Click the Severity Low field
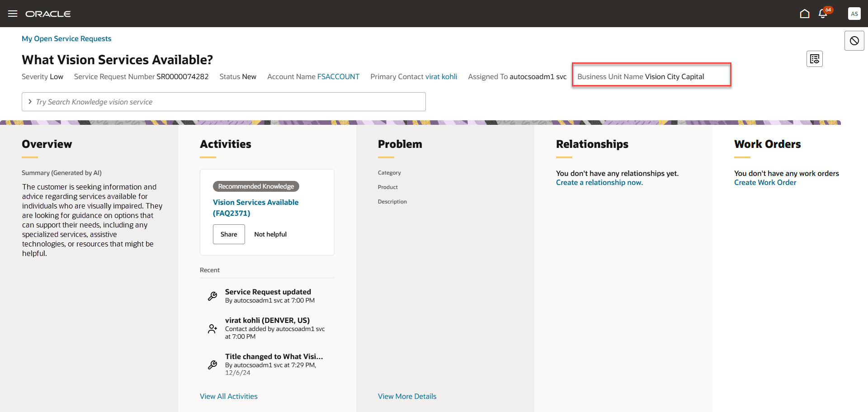868x412 pixels. point(42,77)
